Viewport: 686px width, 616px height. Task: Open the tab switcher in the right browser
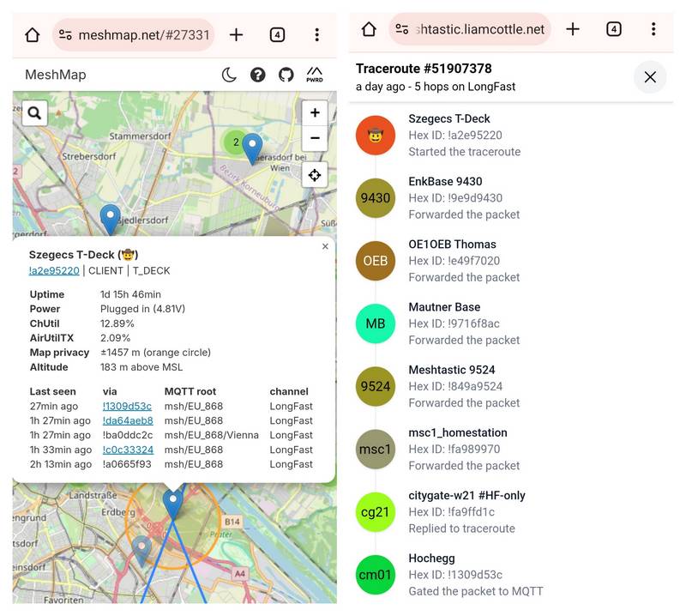[x=614, y=29]
